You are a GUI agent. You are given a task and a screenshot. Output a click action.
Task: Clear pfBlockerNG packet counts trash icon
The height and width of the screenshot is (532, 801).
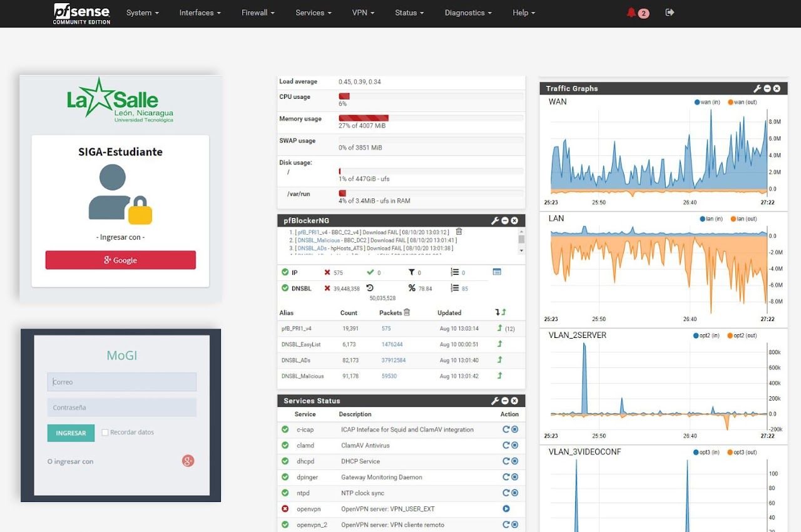pos(407,312)
